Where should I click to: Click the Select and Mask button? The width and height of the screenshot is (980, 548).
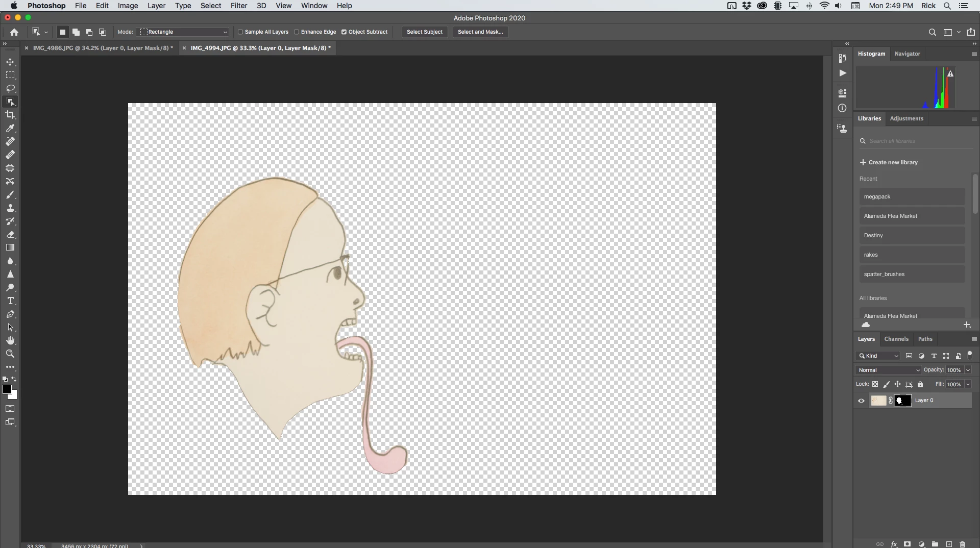tap(480, 32)
